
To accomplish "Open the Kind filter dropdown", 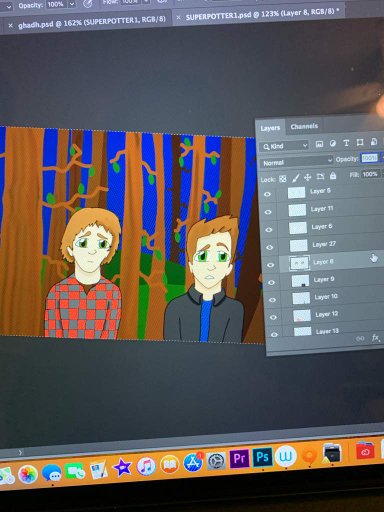I will (284, 146).
